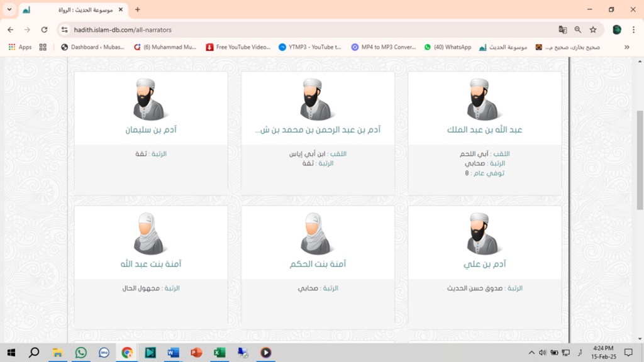
Task: Switch to Chrome in the taskbar
Action: 127,353
